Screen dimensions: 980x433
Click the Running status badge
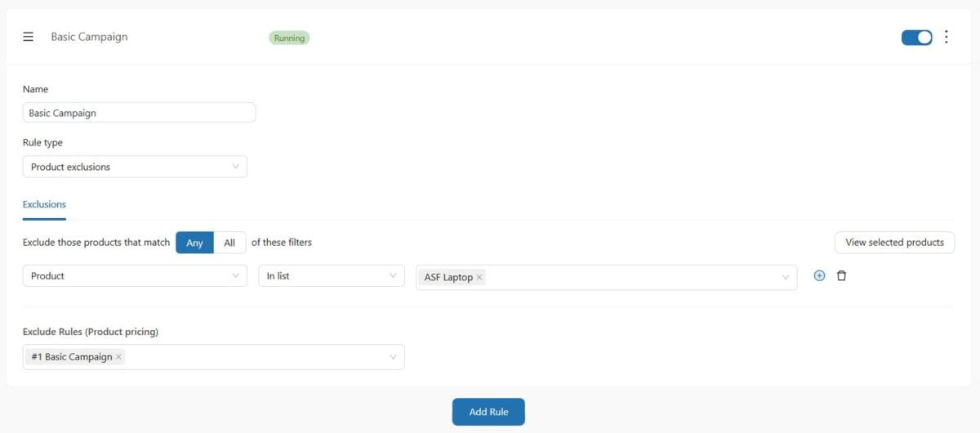point(289,38)
